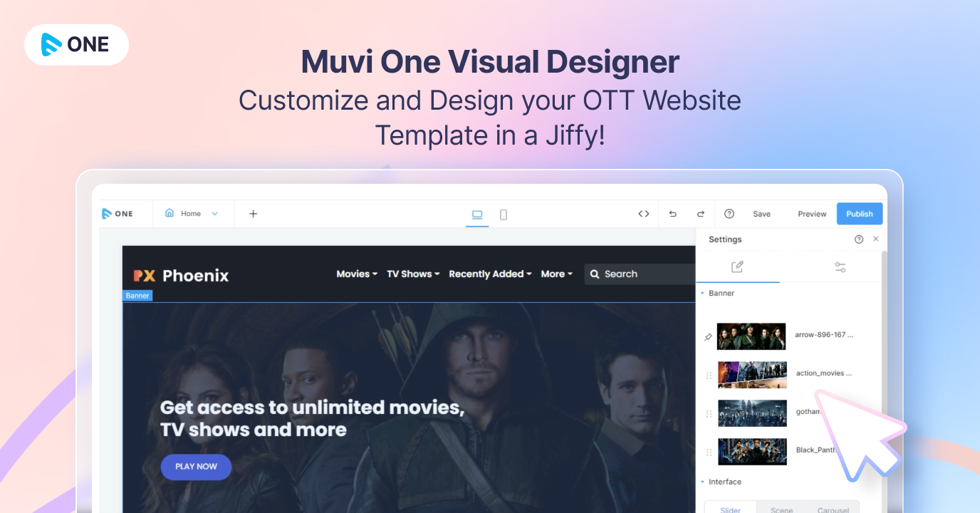Select the Black_Panther banner thumbnail
The height and width of the screenshot is (513, 980).
[x=752, y=452]
